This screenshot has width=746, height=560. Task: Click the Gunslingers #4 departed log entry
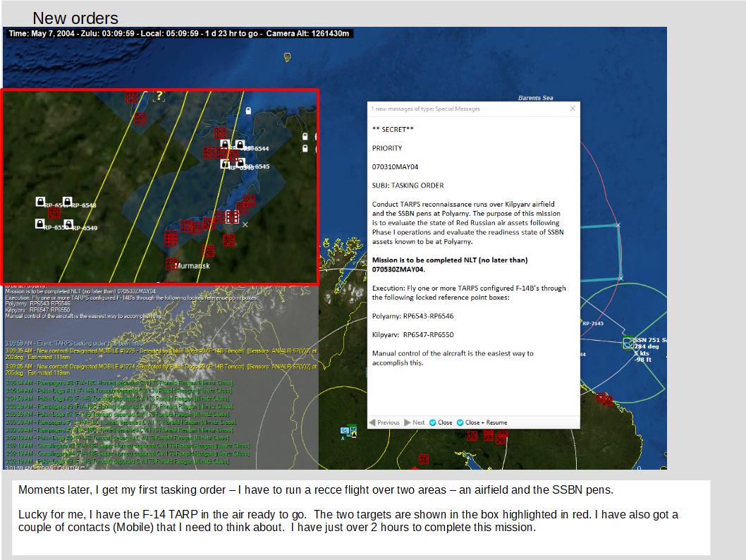click(127, 454)
